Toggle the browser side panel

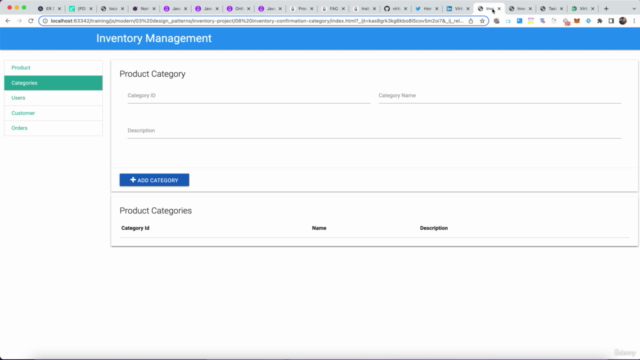coord(611,21)
